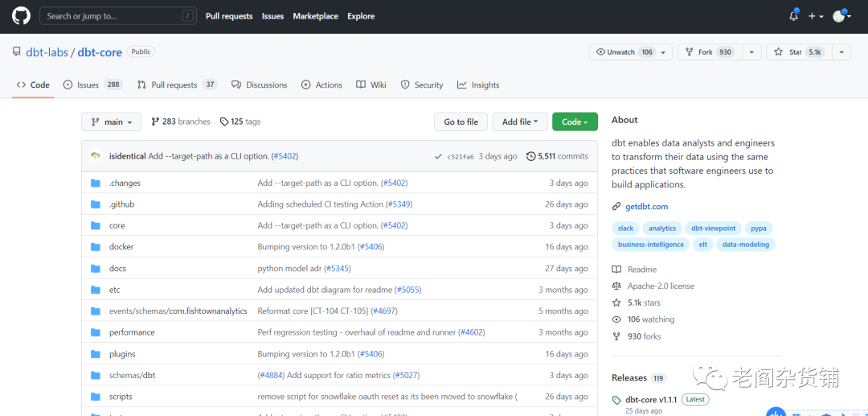
Task: Open the etc folder
Action: point(115,290)
